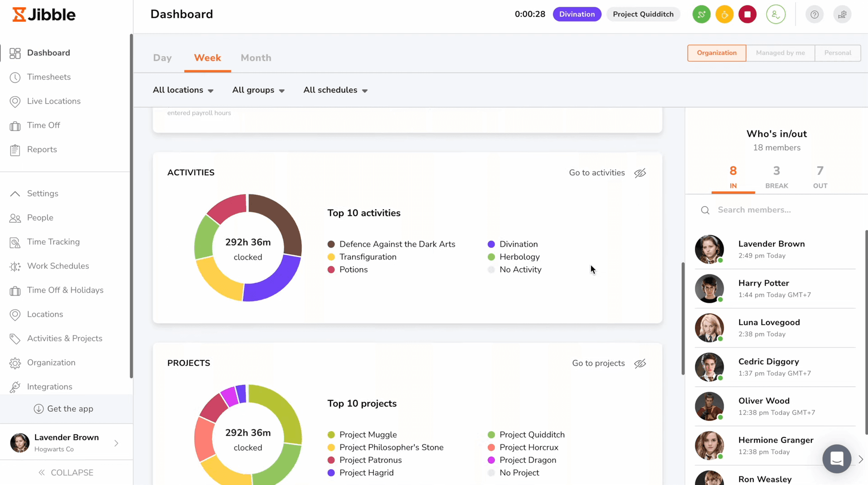This screenshot has width=868, height=485.
Task: Click the green-outlined user icon in header
Action: click(x=776, y=14)
